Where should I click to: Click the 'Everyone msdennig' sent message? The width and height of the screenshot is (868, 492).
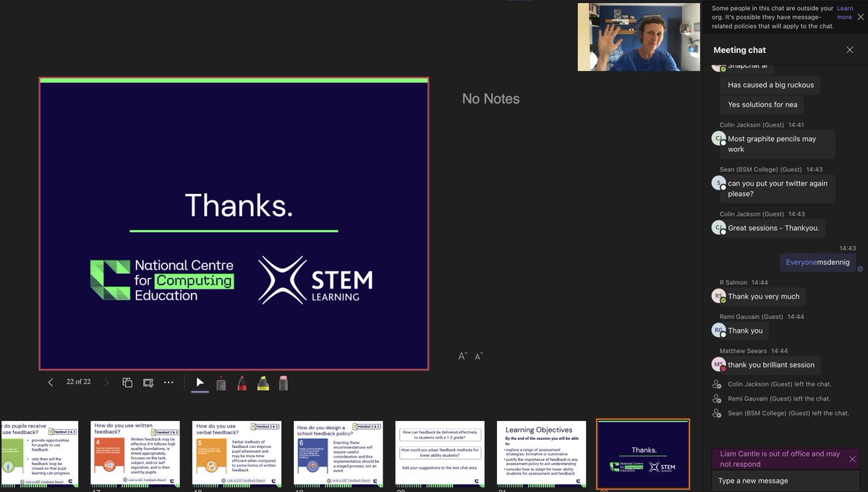pyautogui.click(x=818, y=262)
